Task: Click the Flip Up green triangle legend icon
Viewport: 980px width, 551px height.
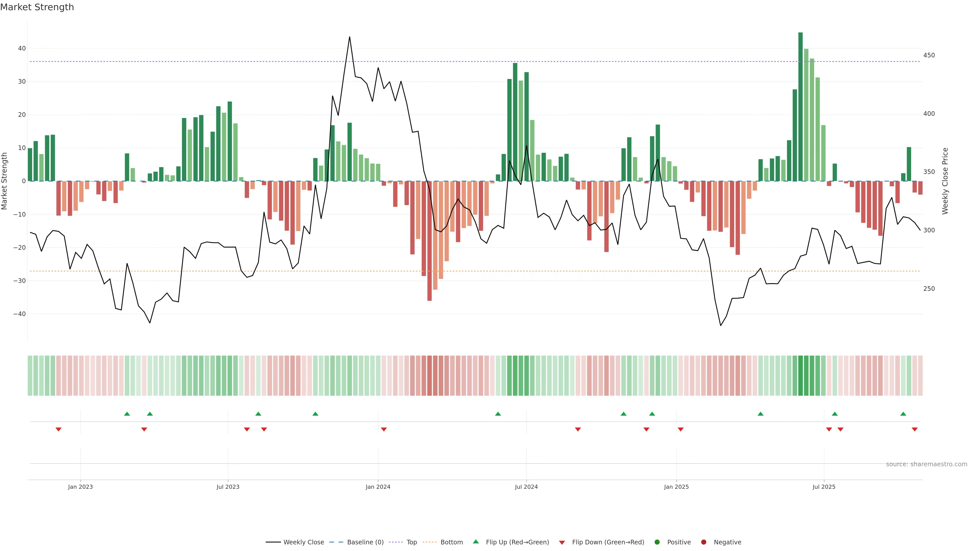Action: tap(475, 542)
